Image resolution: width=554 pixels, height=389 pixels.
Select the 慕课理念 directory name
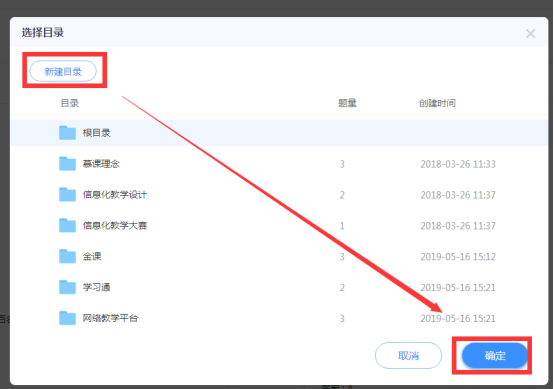click(x=101, y=164)
